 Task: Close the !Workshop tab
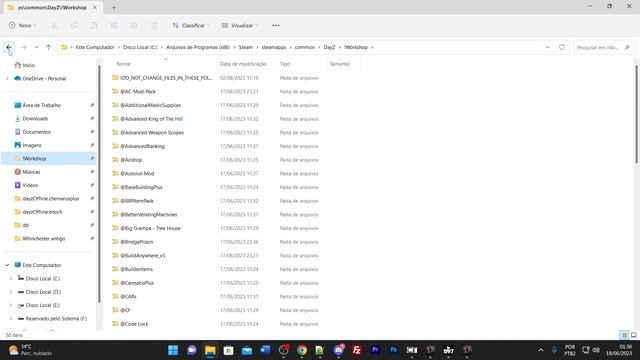(95, 7)
